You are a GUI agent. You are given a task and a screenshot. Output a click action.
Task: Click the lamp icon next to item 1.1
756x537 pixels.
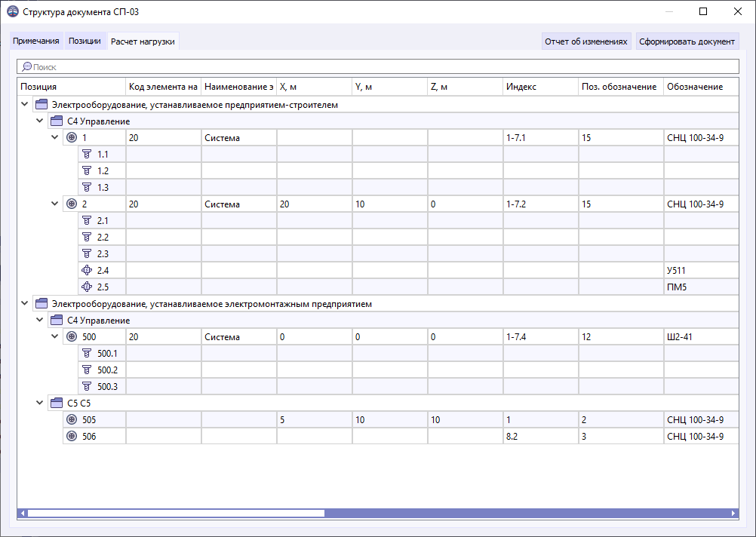[85, 154]
